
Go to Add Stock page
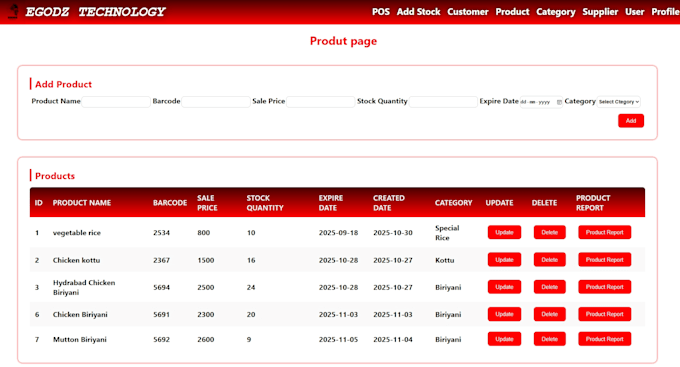(x=418, y=12)
